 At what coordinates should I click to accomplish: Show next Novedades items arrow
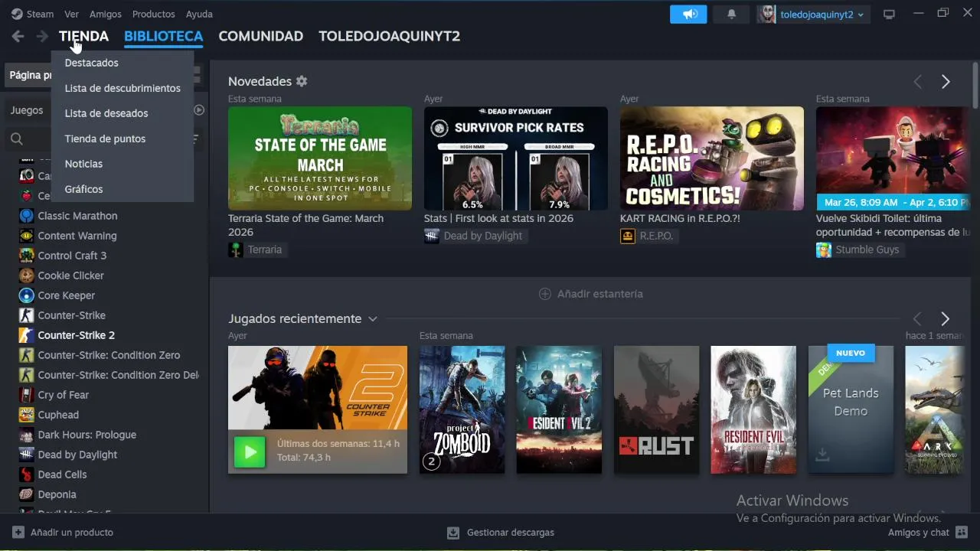coord(946,82)
